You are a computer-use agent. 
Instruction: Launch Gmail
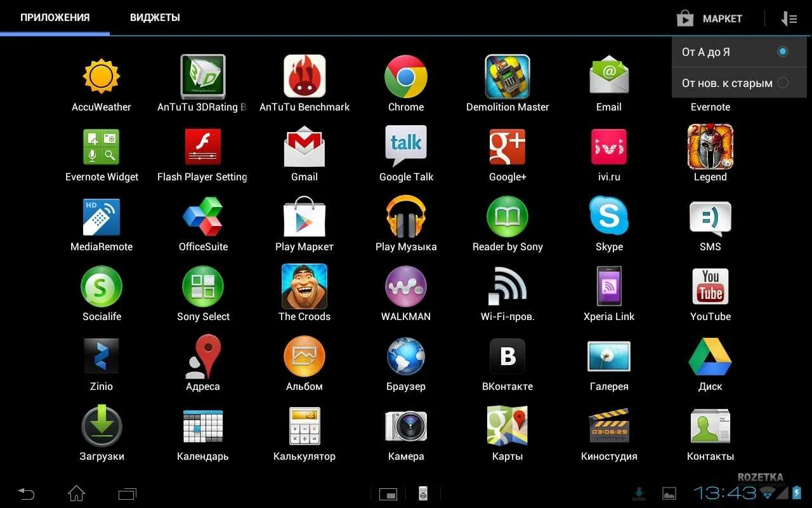(x=304, y=147)
